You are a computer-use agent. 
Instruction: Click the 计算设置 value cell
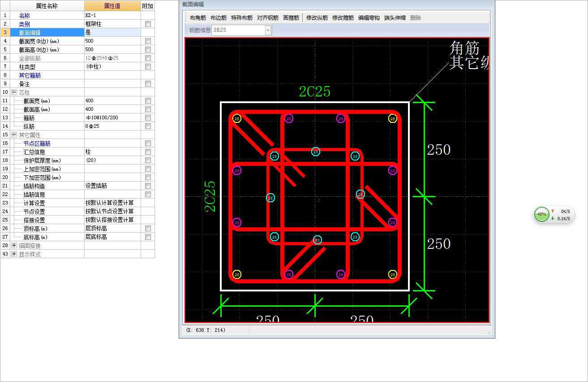click(x=112, y=203)
